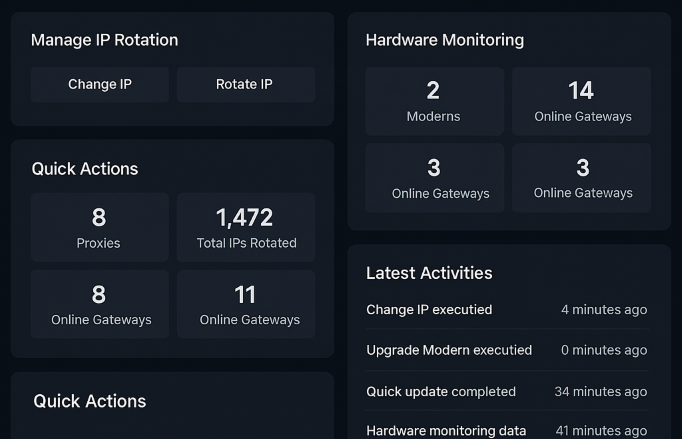Click the Latest Activities heading
This screenshot has width=682, height=439.
pos(429,273)
